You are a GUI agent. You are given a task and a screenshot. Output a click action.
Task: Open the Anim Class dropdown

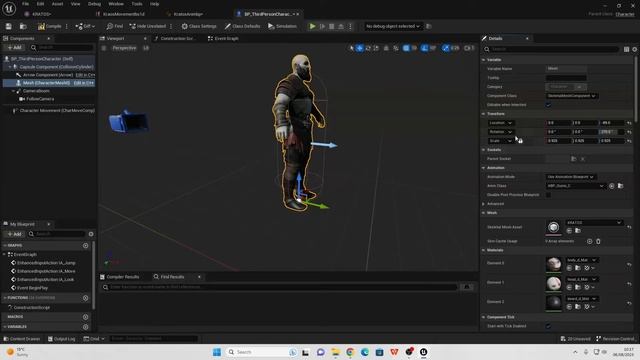click(576, 186)
